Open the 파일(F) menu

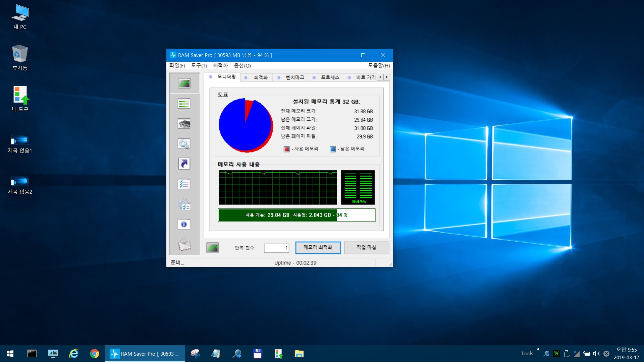click(177, 66)
